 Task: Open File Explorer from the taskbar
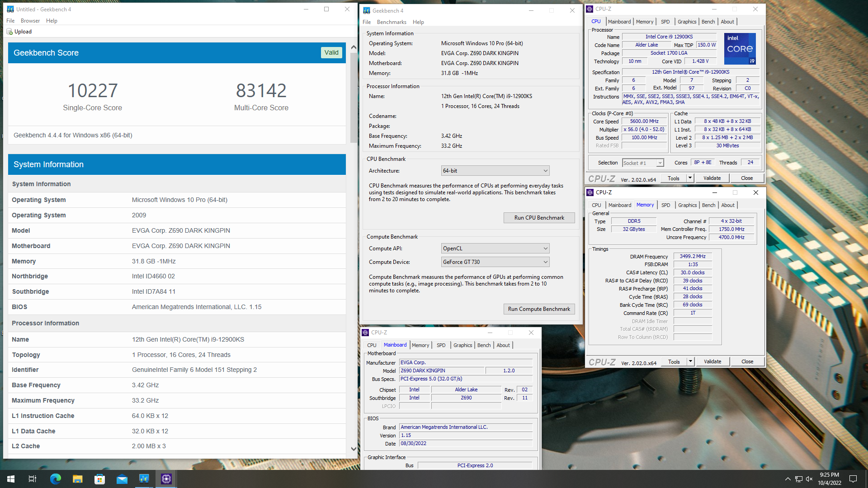77,479
